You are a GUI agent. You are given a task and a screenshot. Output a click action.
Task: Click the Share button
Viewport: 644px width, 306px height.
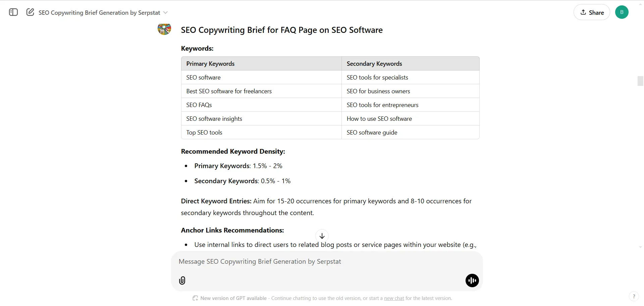tap(591, 12)
